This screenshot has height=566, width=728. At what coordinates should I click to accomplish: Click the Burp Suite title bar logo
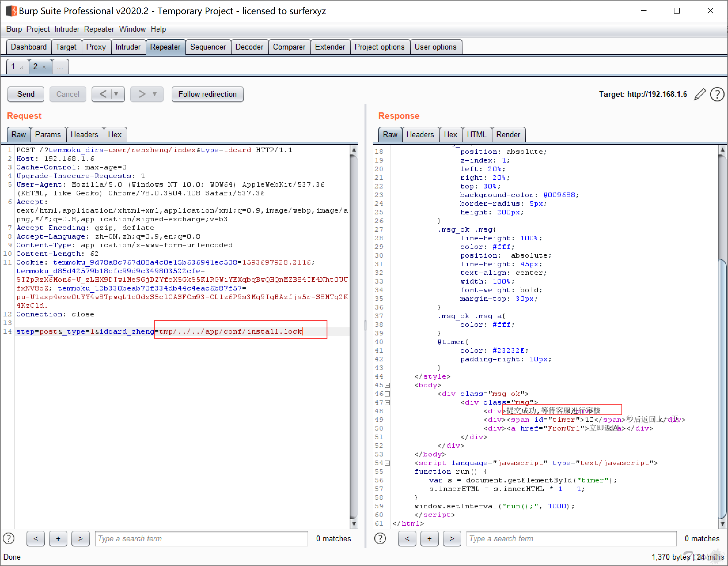pos(11,11)
